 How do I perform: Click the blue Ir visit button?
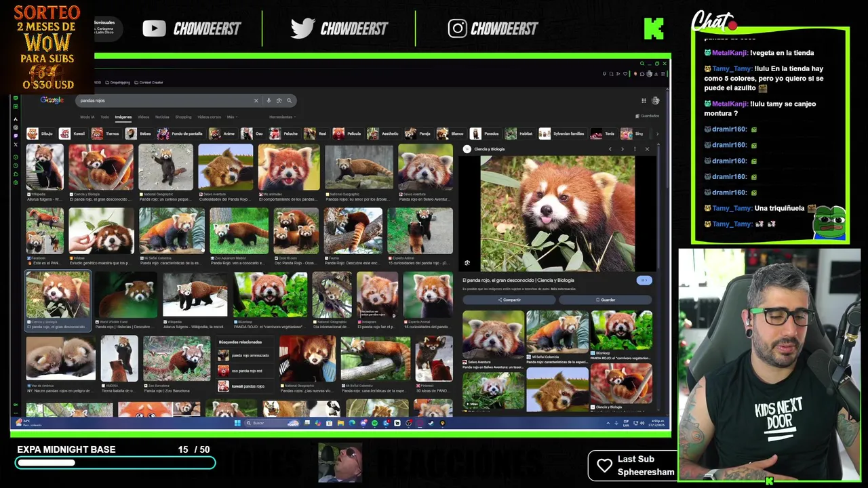tap(644, 280)
